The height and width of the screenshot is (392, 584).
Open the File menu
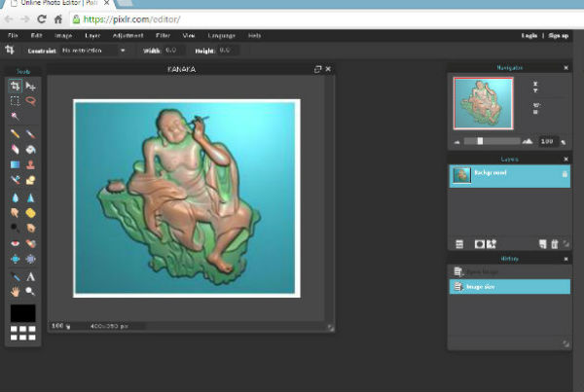tap(13, 36)
